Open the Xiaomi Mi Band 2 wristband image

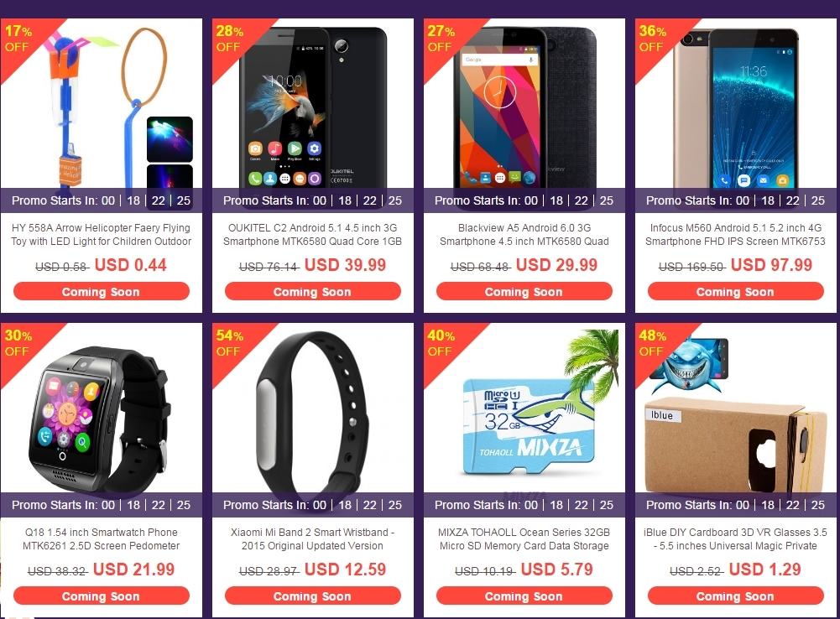pyautogui.click(x=313, y=408)
